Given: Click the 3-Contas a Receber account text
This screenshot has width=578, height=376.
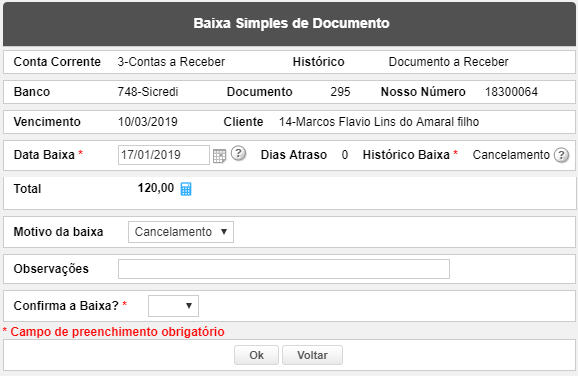Looking at the screenshot, I should pos(171,62).
